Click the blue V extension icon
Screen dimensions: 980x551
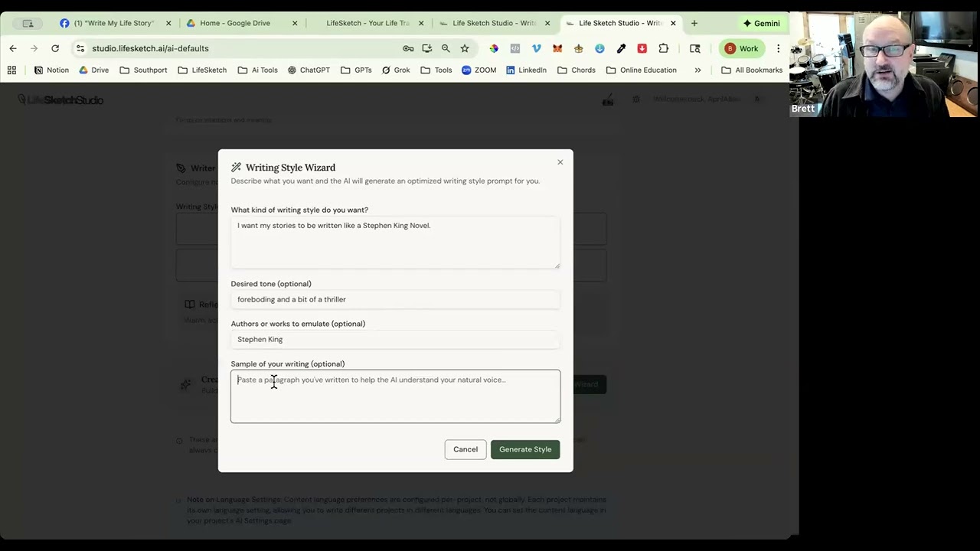coord(536,48)
